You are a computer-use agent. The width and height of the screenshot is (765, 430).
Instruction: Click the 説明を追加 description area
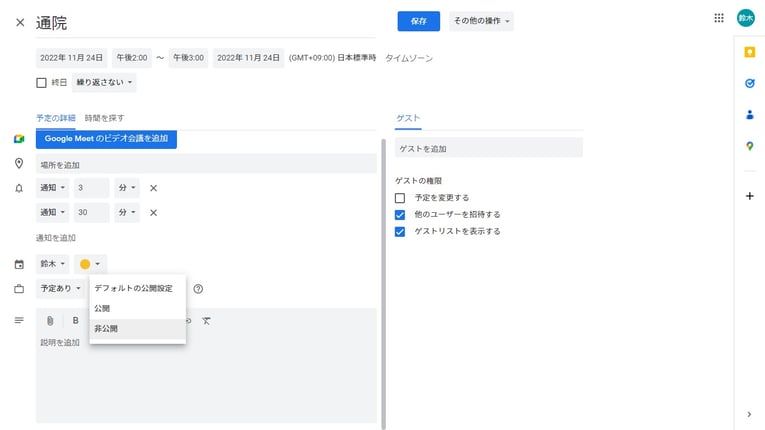click(206, 378)
